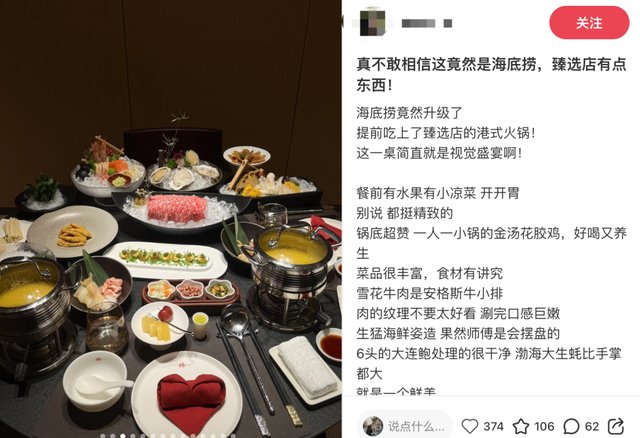640x438 pixels.
Task: Click the 106 favorites count
Action: 544,427
